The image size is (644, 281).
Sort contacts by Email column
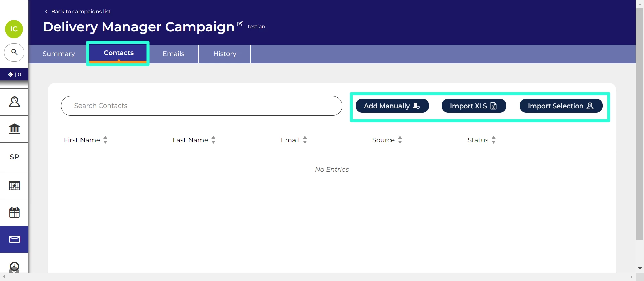click(305, 140)
